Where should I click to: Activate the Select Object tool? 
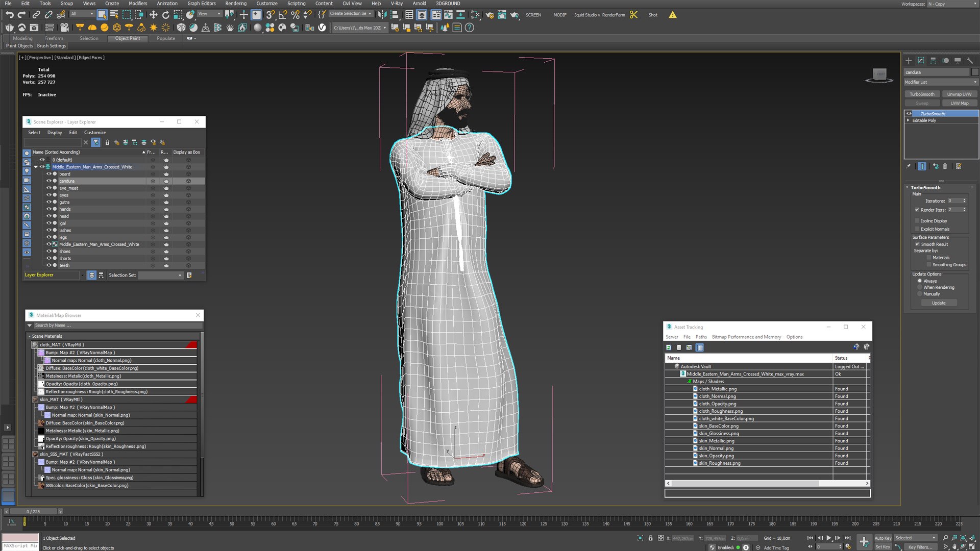pyautogui.click(x=102, y=15)
